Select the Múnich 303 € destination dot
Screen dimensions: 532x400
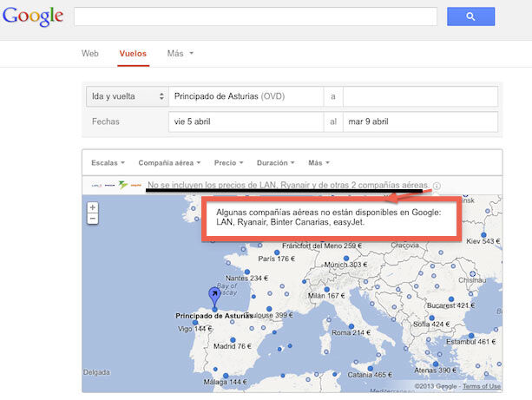(x=346, y=259)
